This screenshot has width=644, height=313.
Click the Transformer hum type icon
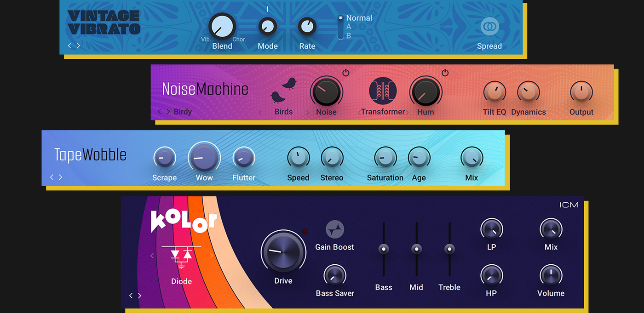pos(383,91)
